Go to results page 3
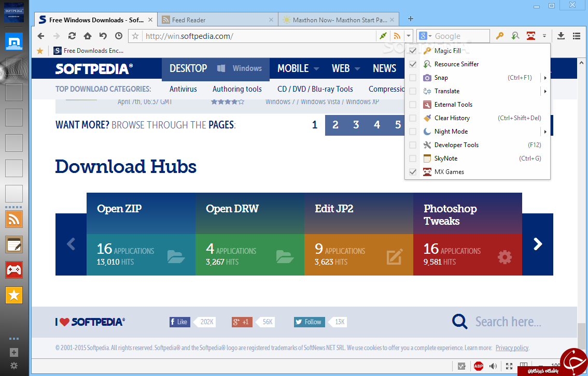Viewport: 588px width, 376px height. pos(356,125)
